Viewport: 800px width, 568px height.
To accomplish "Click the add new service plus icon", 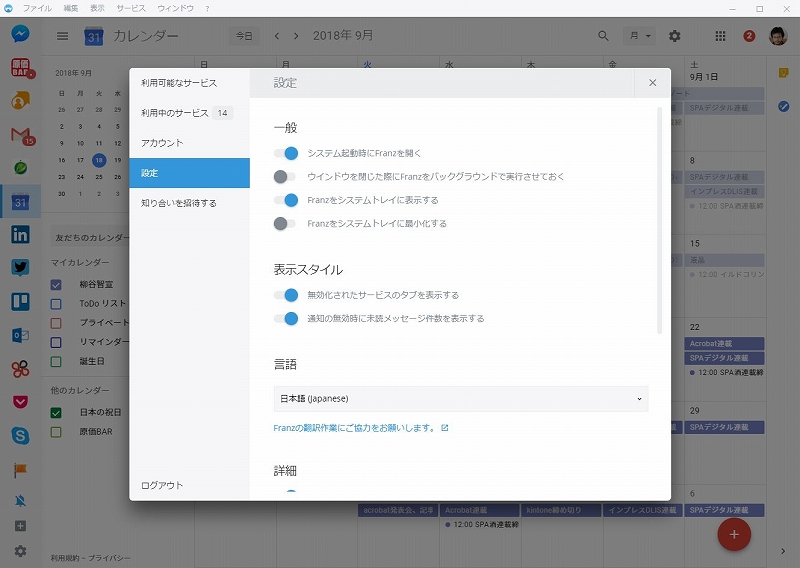I will [x=20, y=526].
